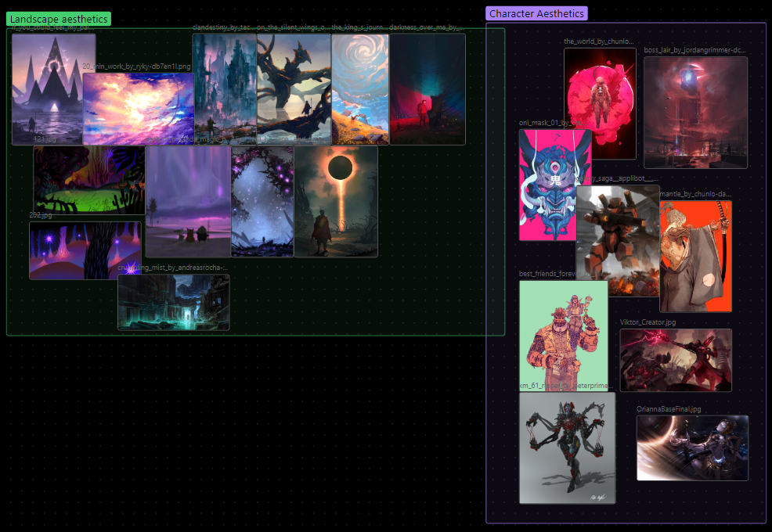Click the boss_lair_by_jordangrimmer filename label
Screen dimensions: 772x532
(694, 50)
